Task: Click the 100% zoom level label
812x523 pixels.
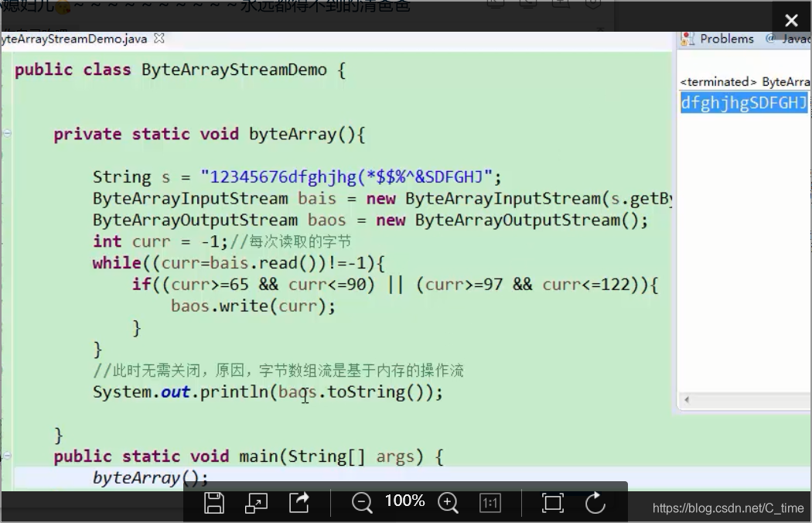Action: coord(404,501)
